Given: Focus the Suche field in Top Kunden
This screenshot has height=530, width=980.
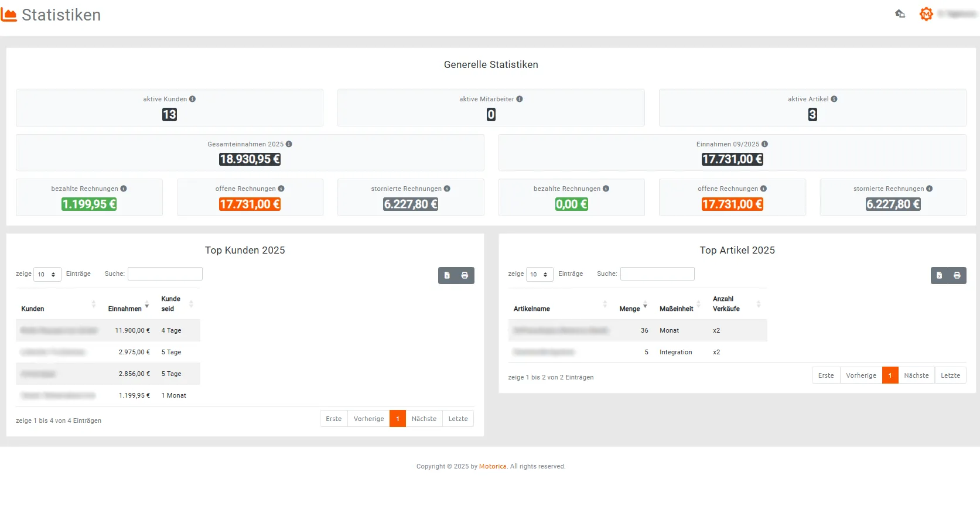Looking at the screenshot, I should (x=165, y=273).
